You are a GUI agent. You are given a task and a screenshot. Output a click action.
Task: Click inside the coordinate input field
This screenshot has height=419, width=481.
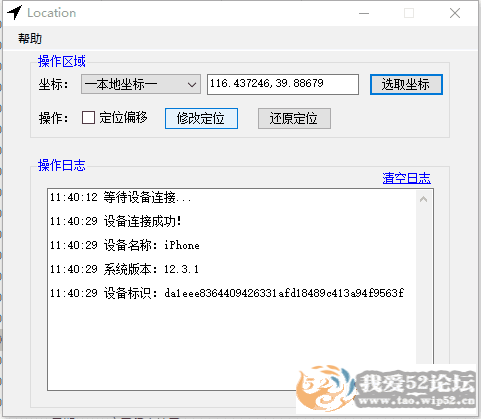click(x=283, y=84)
